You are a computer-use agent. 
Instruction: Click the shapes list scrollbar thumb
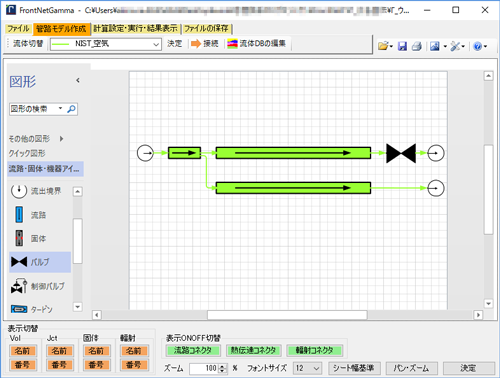(77, 241)
